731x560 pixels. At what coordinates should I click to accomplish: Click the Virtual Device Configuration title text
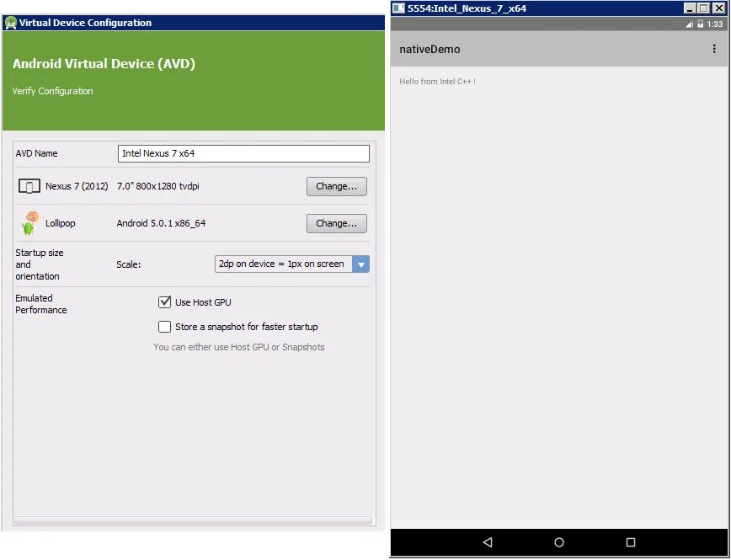click(85, 23)
